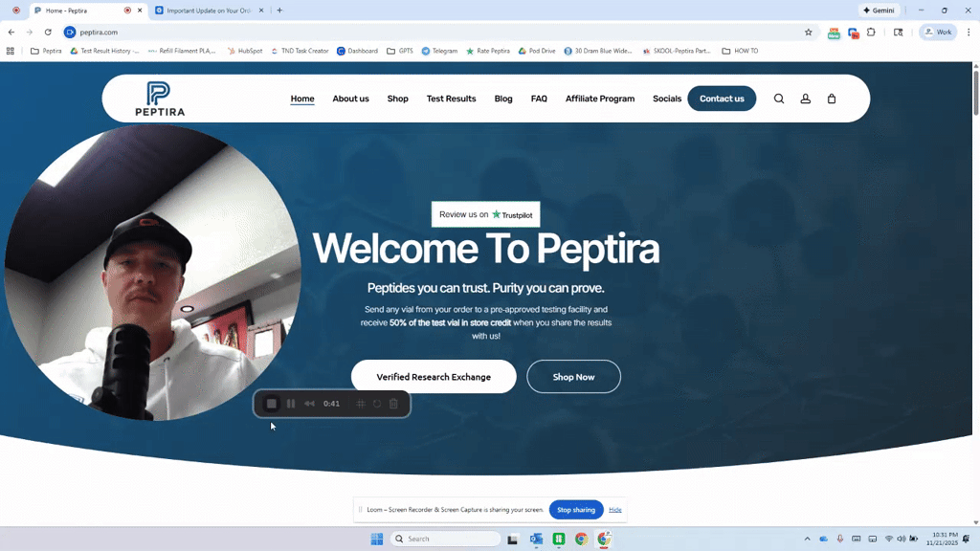Viewport: 980px width, 551px height.
Task: Open the Peptira shopping bag
Action: point(831,98)
